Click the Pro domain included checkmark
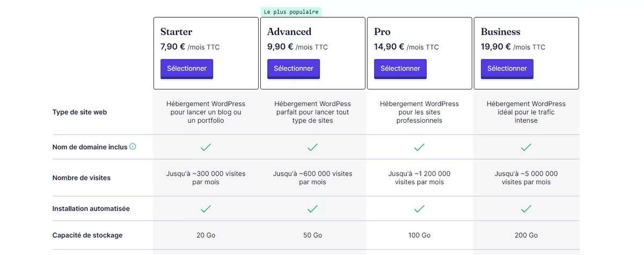644x255 pixels. 419,147
